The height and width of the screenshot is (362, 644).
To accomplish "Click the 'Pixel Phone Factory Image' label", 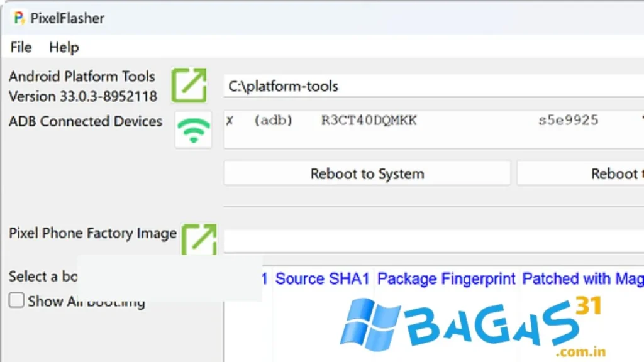I will click(93, 233).
